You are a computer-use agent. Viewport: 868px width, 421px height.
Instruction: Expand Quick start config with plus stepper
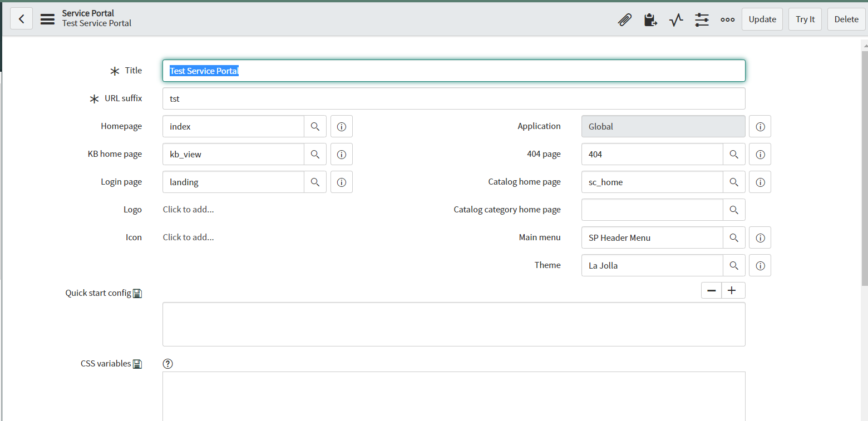(733, 290)
